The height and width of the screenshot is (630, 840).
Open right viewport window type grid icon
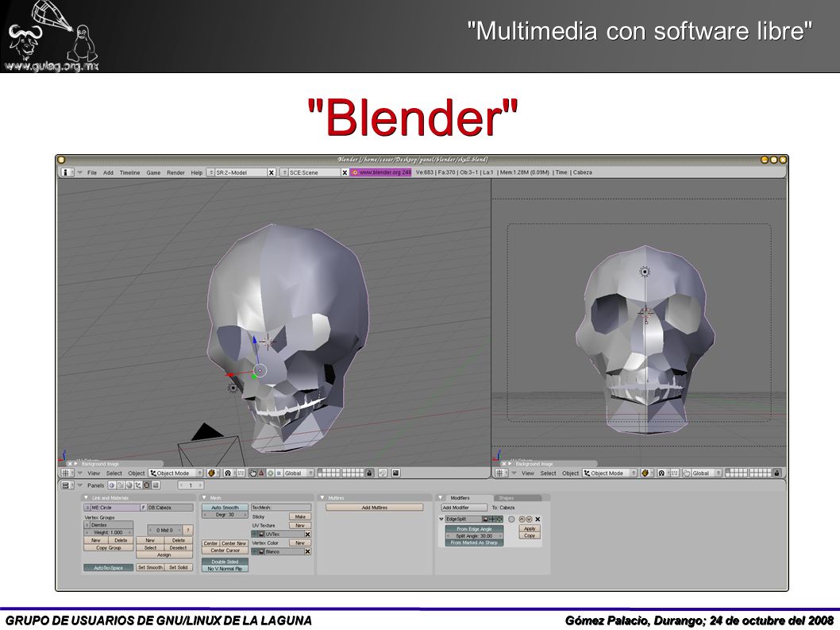[500, 473]
